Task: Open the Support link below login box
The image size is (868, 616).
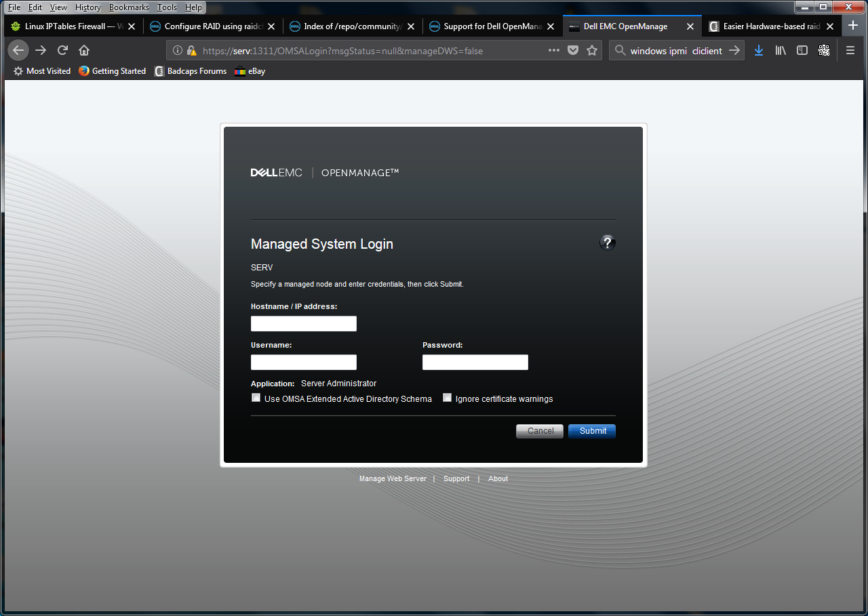Action: [x=456, y=478]
